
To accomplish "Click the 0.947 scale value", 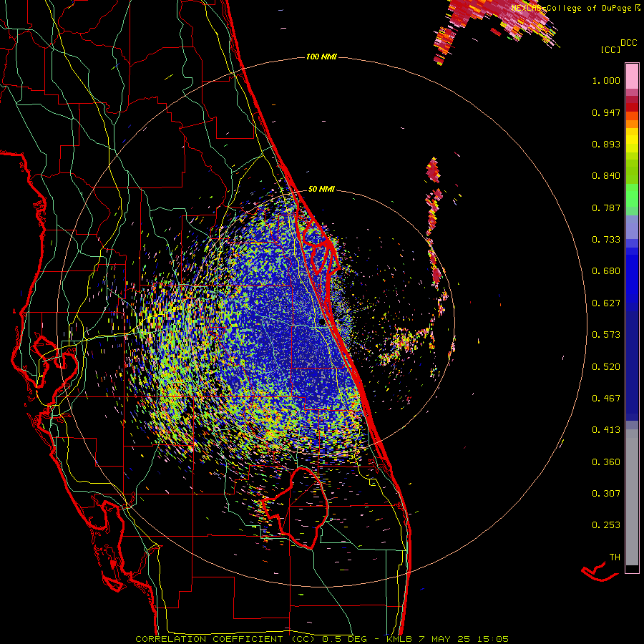I will click(x=606, y=112).
